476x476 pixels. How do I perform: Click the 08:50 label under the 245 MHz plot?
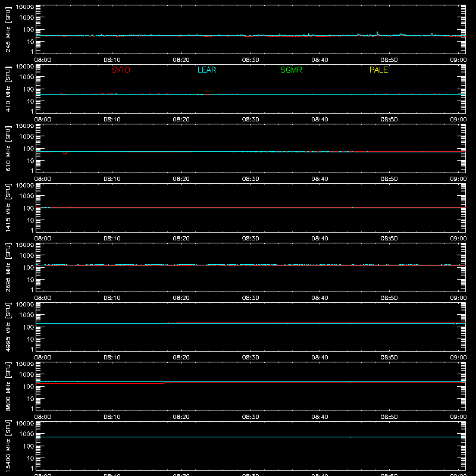click(x=389, y=60)
